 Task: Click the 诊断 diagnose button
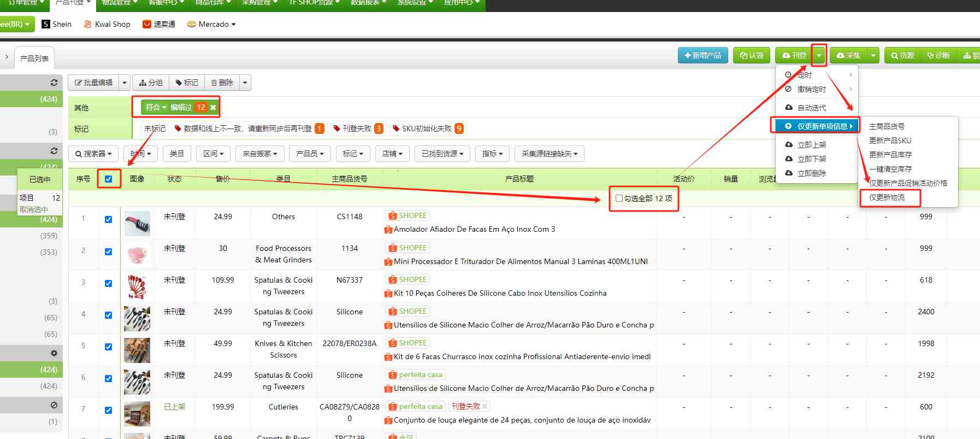(x=938, y=56)
